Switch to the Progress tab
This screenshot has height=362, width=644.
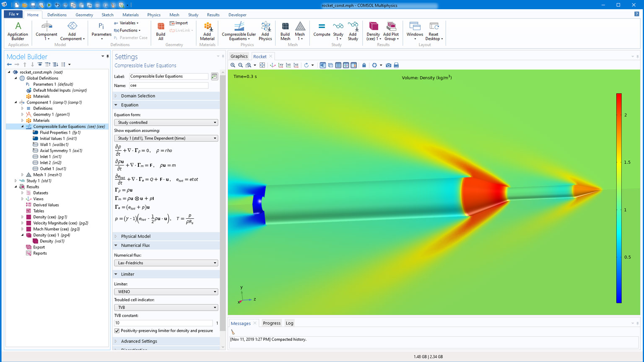[272, 323]
